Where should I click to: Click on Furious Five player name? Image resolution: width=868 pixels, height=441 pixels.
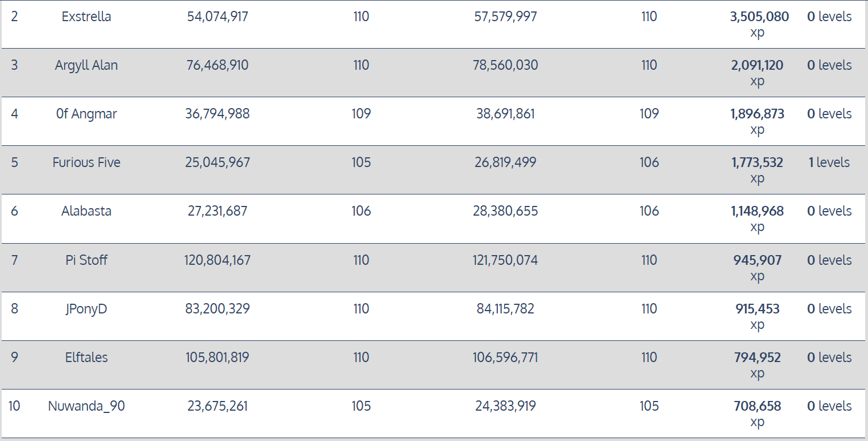pyautogui.click(x=86, y=162)
